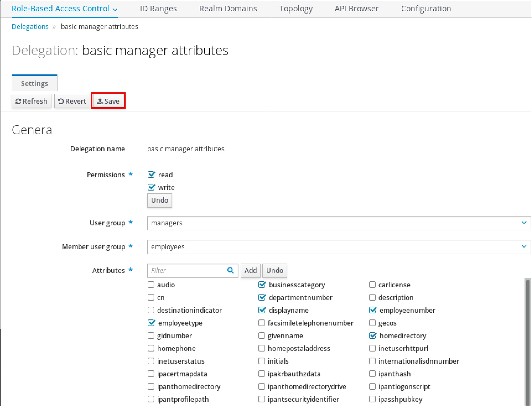Click the Undo button for permissions
This screenshot has width=532, height=406.
pyautogui.click(x=160, y=200)
